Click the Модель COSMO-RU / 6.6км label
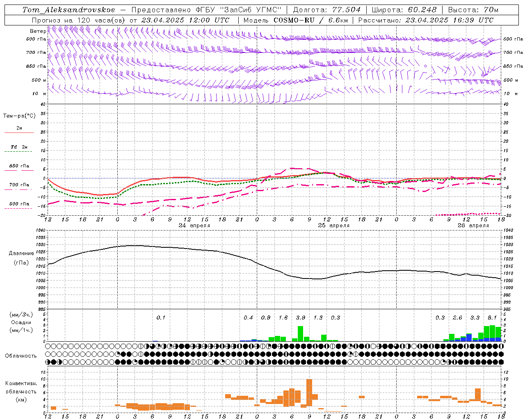 coord(295,20)
